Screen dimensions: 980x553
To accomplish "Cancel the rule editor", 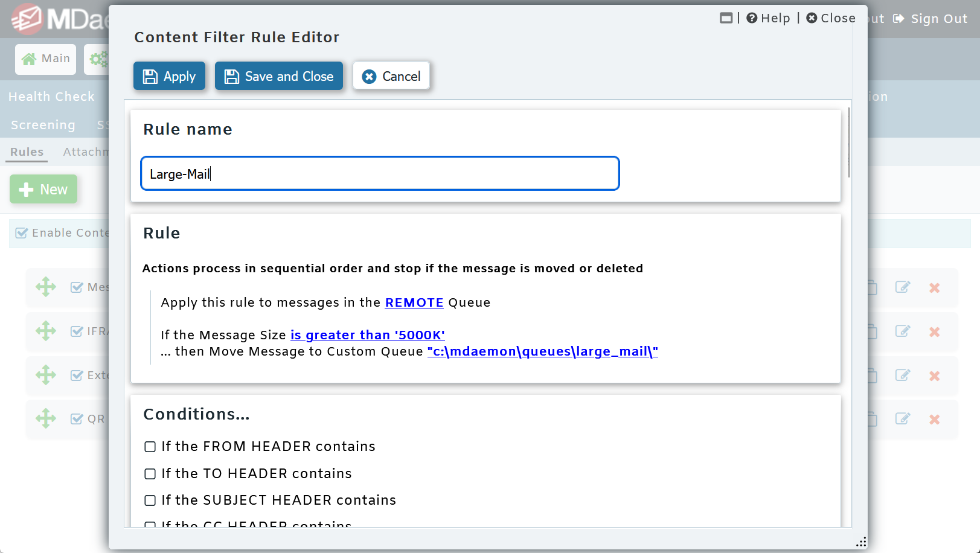I will (x=391, y=76).
